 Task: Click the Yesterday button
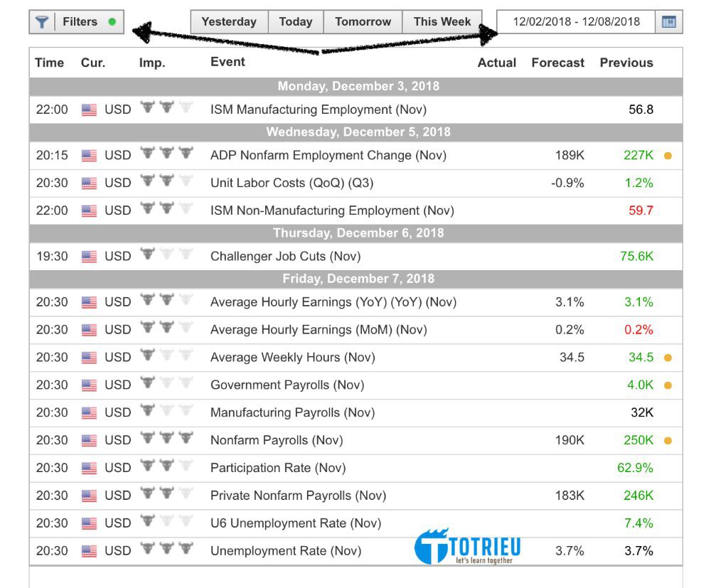point(229,21)
